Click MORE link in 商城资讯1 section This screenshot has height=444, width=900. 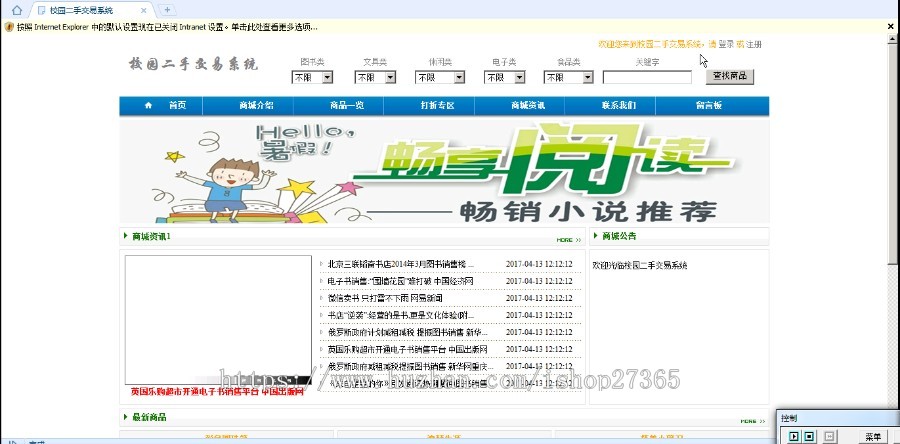(568, 240)
